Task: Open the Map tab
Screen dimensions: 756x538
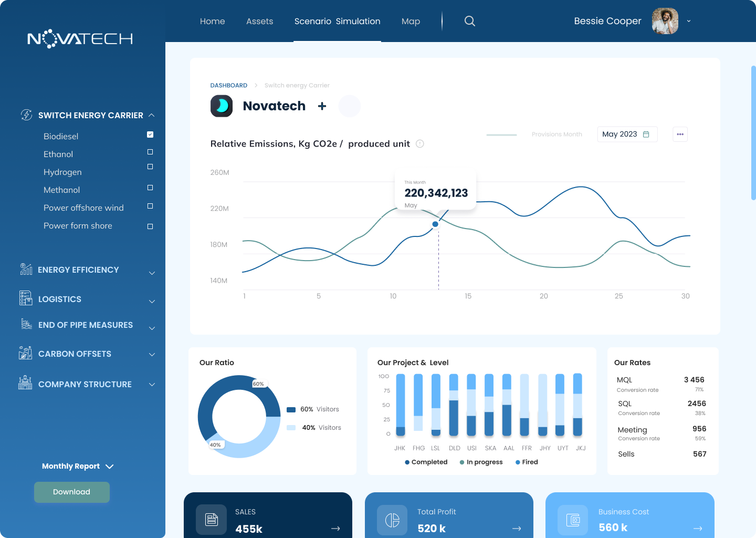Action: coord(411,22)
